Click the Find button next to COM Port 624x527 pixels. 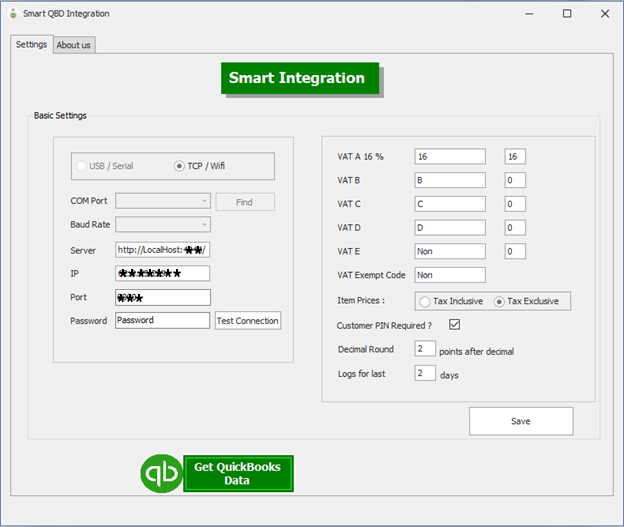tap(244, 202)
